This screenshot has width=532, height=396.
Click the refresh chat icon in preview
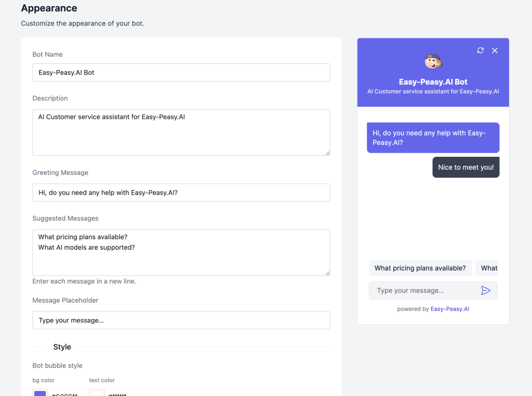480,50
